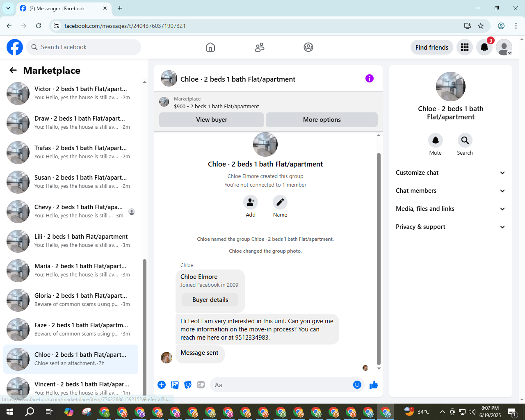Open Chevy conversation in the list
Viewport: 525px width, 420px height.
click(71, 211)
